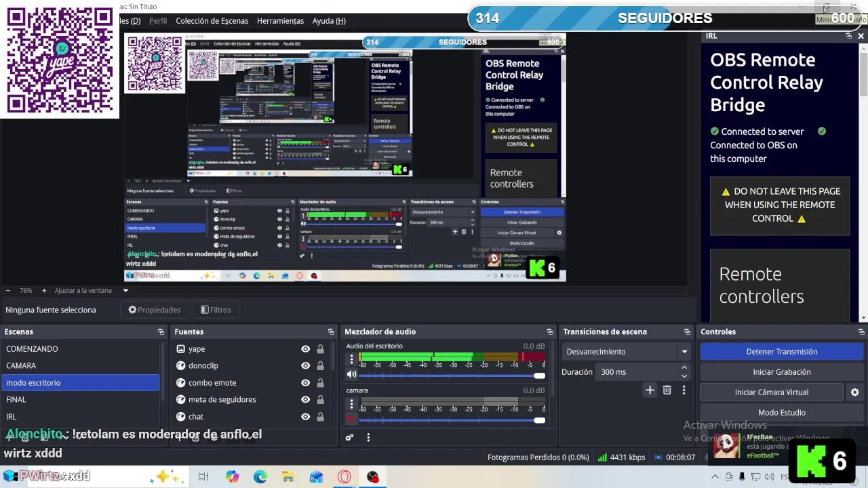Viewport: 868px width, 488px height.
Task: Undock the Controles panel
Action: click(862, 331)
